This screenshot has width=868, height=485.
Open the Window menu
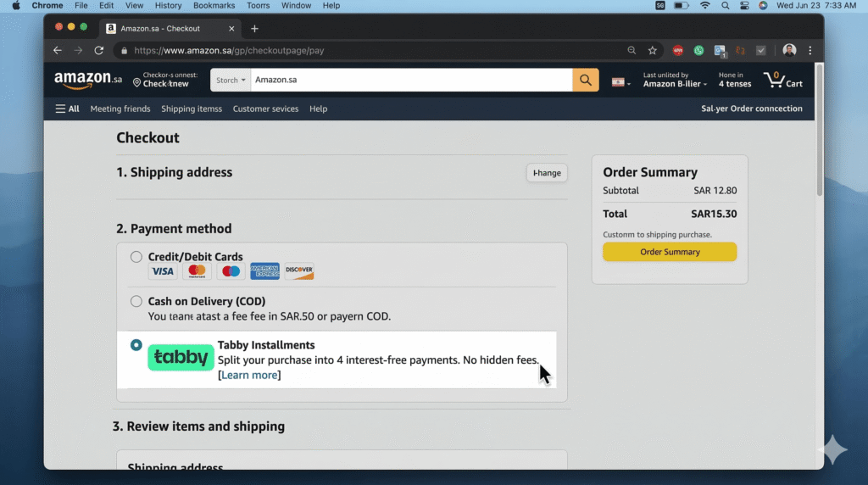click(x=296, y=6)
